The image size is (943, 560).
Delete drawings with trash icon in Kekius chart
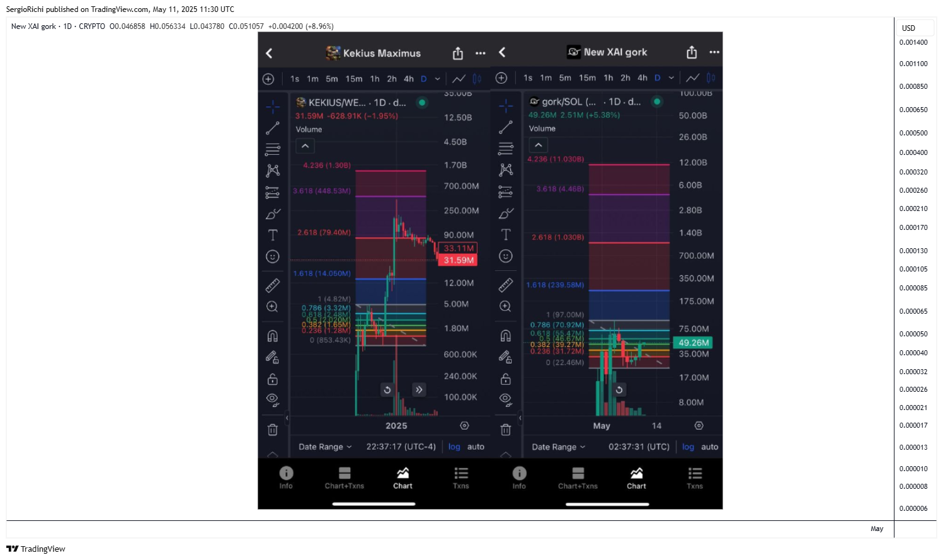[x=273, y=430]
